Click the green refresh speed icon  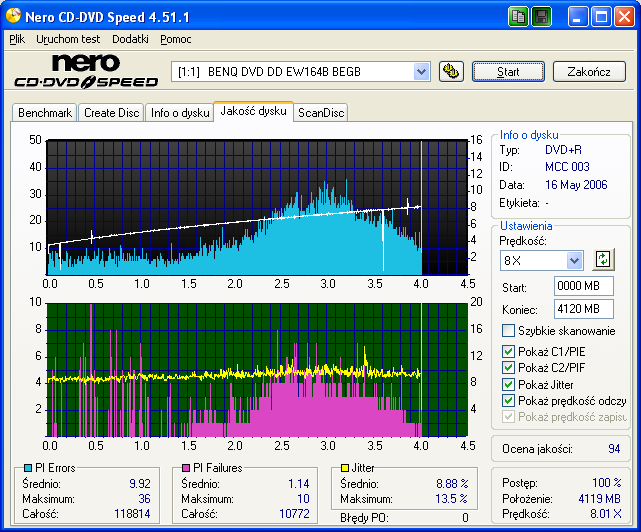pyautogui.click(x=603, y=259)
